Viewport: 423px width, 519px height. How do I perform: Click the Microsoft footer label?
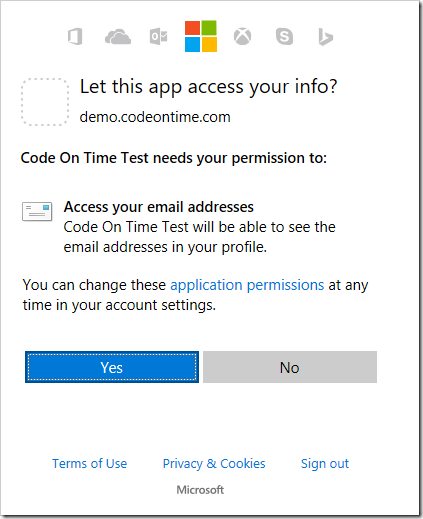[x=200, y=490]
